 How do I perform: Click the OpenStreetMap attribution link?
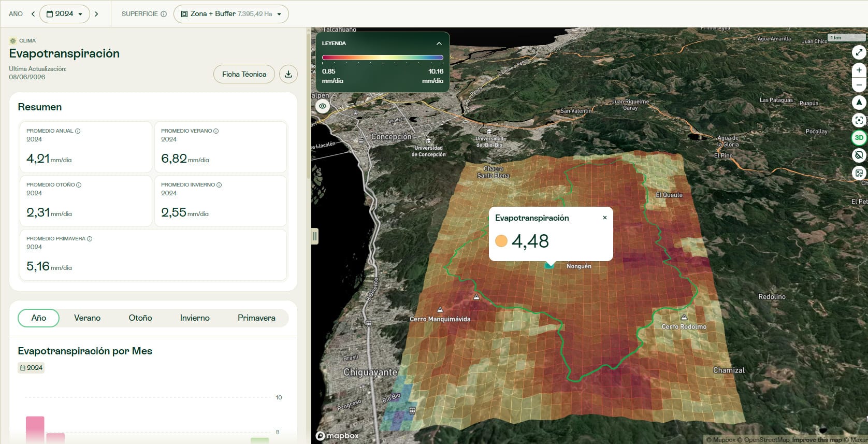[x=764, y=440]
